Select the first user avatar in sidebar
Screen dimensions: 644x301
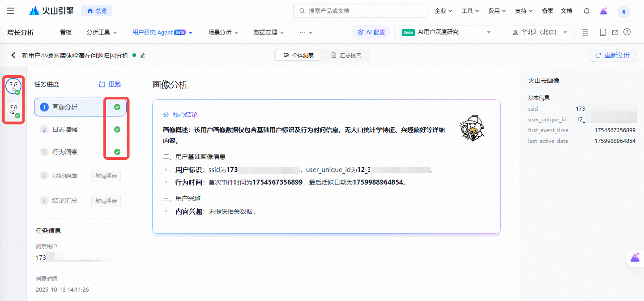click(13, 86)
